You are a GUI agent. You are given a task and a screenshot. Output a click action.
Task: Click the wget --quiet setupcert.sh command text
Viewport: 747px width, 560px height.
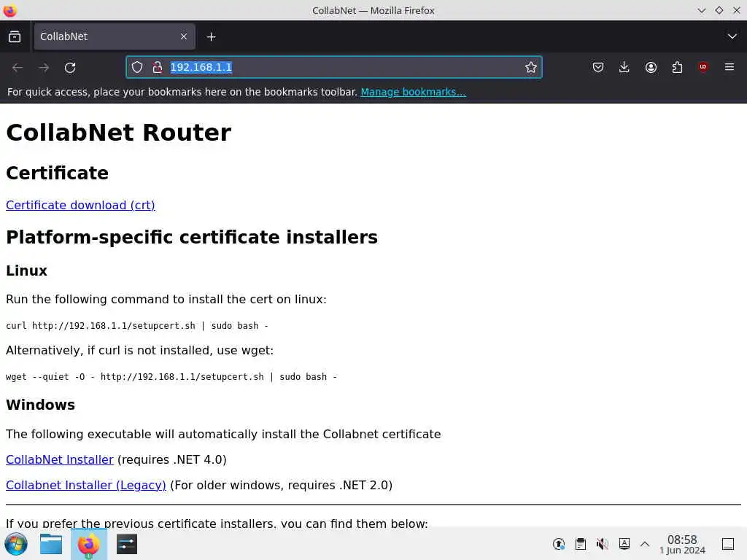tap(171, 377)
